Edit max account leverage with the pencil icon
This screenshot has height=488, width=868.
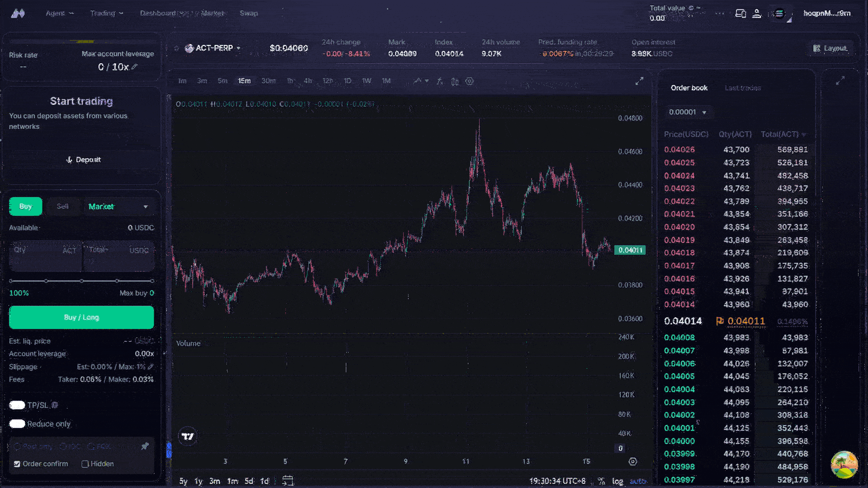click(135, 67)
